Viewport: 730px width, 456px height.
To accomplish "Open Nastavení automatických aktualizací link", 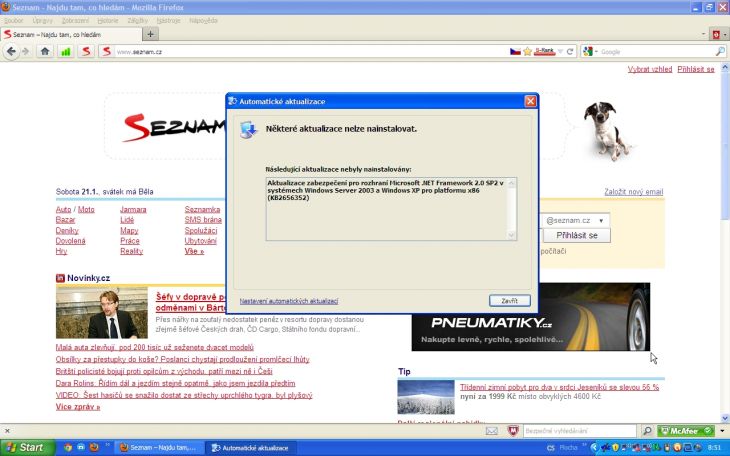I will point(289,301).
